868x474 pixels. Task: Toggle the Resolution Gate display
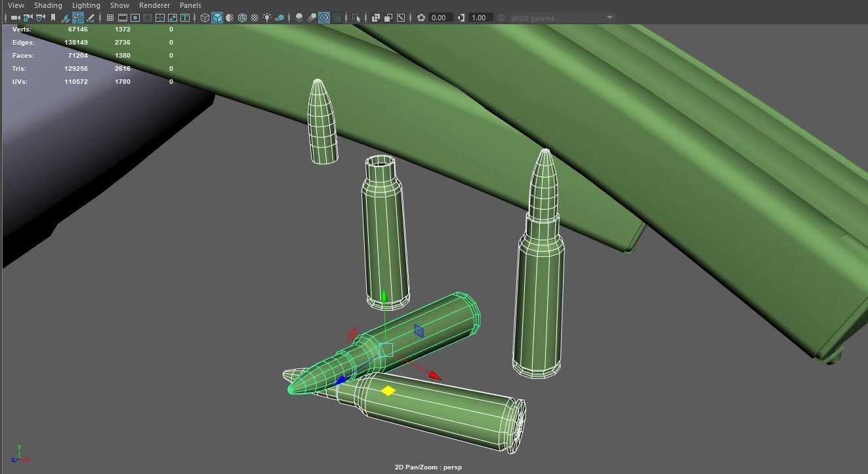pos(135,18)
